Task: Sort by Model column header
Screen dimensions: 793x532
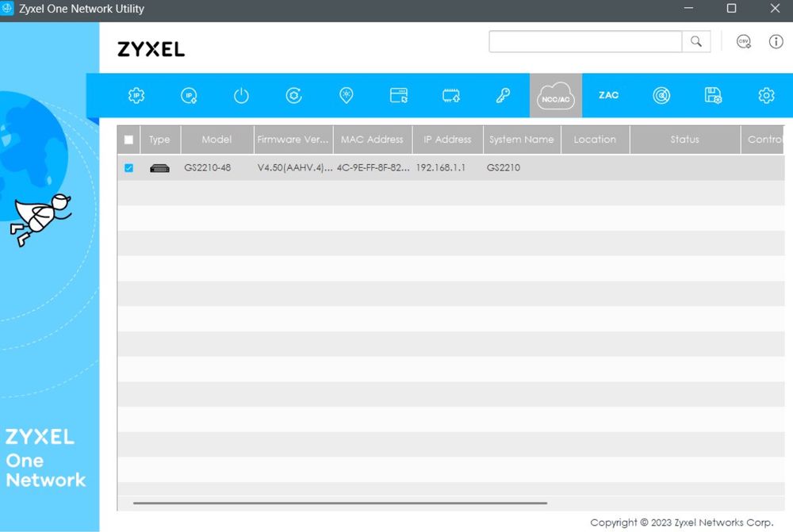Action: point(216,140)
